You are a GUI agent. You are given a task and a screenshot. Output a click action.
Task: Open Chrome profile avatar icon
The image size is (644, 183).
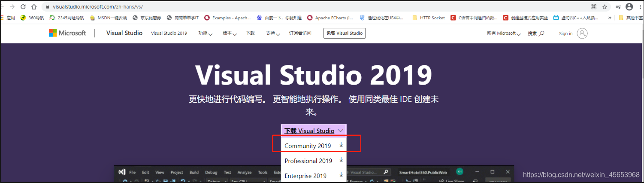pyautogui.click(x=629, y=7)
